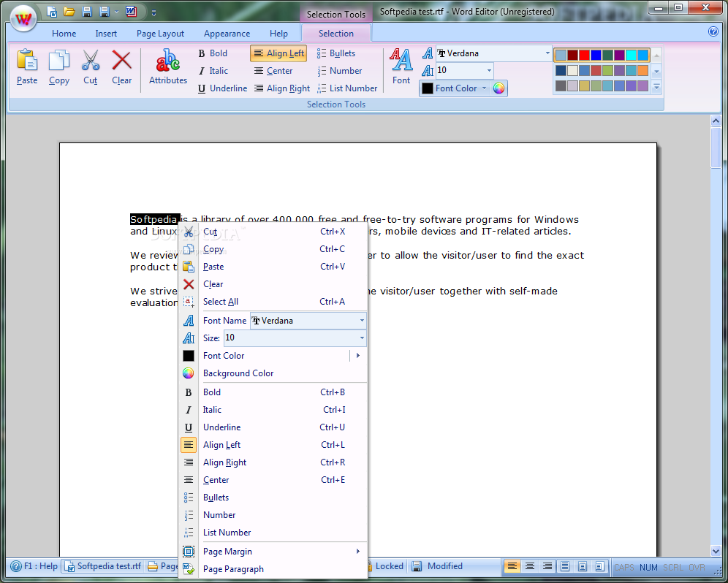Click the Word export icon in title bar

(x=131, y=12)
